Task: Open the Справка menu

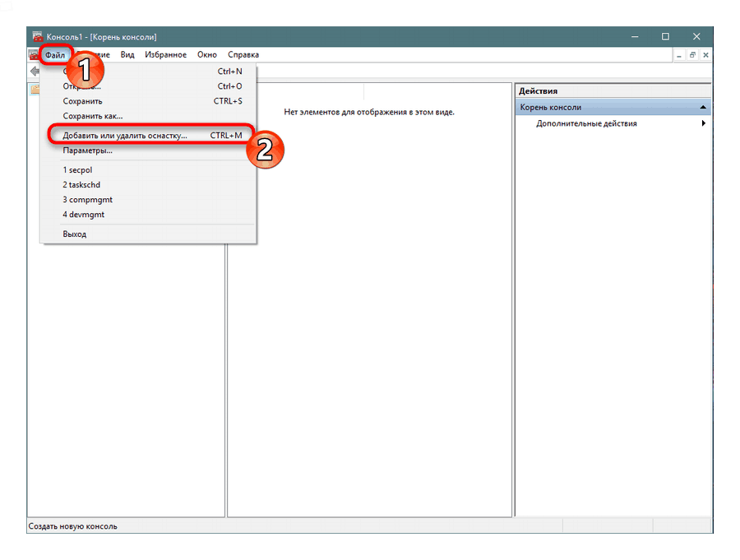Action: [243, 55]
